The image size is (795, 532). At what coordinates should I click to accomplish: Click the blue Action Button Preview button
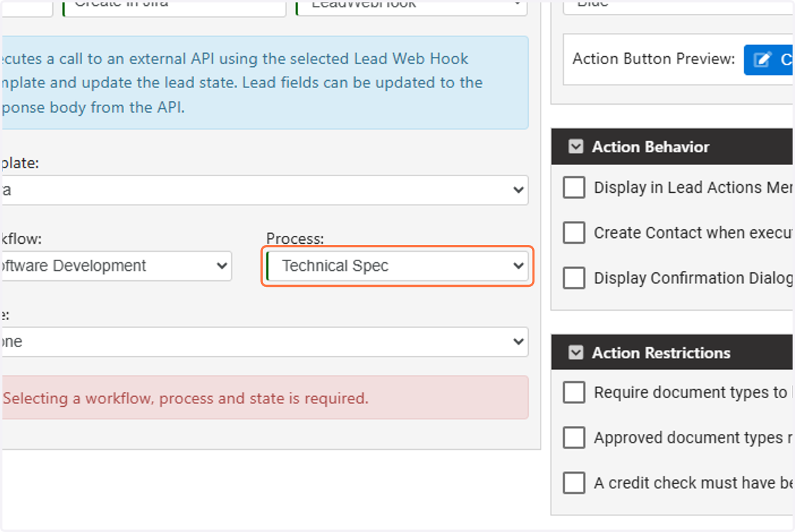pos(769,60)
